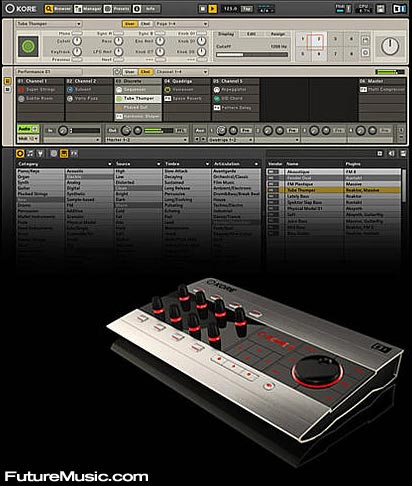
Task: Open the Source column dropdown arrow
Action: pyautogui.click(x=158, y=164)
